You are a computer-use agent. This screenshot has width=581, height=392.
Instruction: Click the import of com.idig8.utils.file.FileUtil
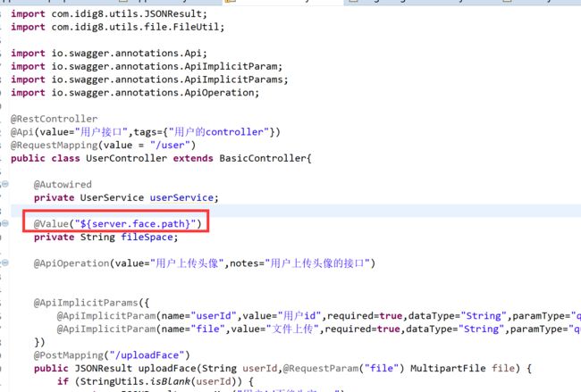(117, 27)
